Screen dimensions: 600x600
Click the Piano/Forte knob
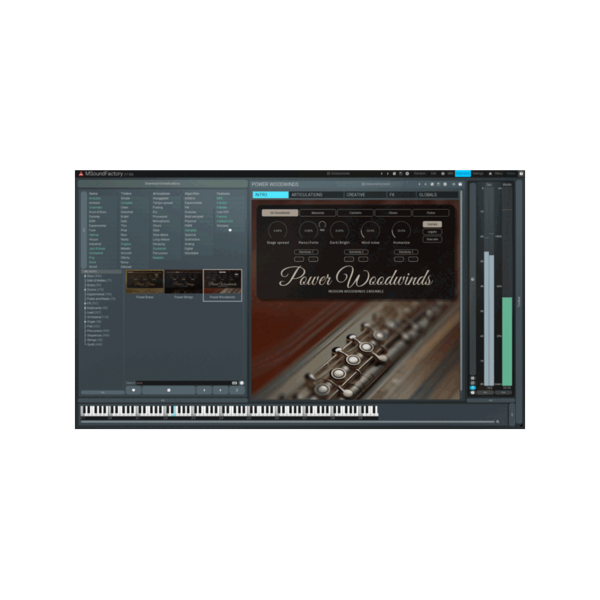(308, 231)
